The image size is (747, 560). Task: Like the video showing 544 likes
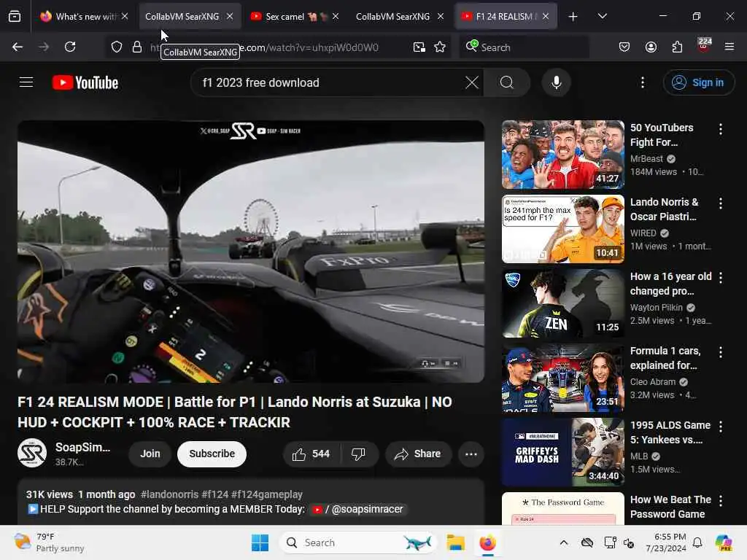click(x=311, y=454)
